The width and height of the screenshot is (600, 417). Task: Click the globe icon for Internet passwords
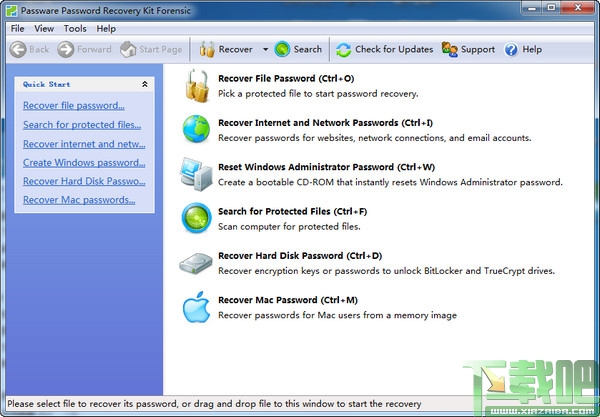point(196,129)
